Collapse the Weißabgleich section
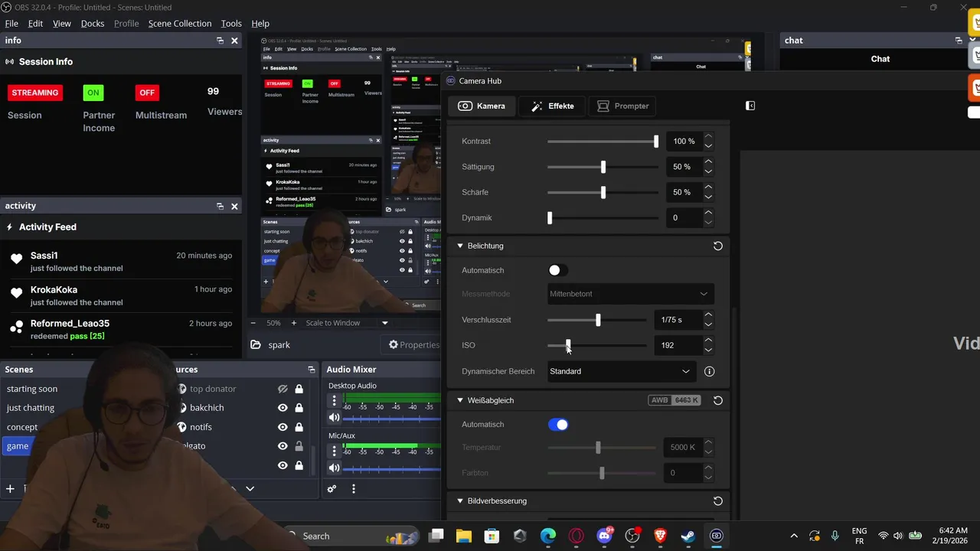 [x=460, y=400]
